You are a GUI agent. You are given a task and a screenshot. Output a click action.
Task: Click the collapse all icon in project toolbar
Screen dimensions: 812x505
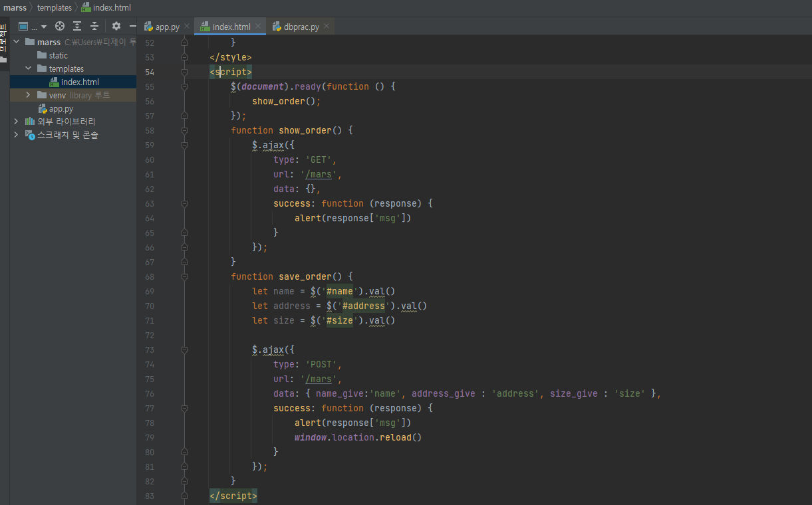pos(94,26)
